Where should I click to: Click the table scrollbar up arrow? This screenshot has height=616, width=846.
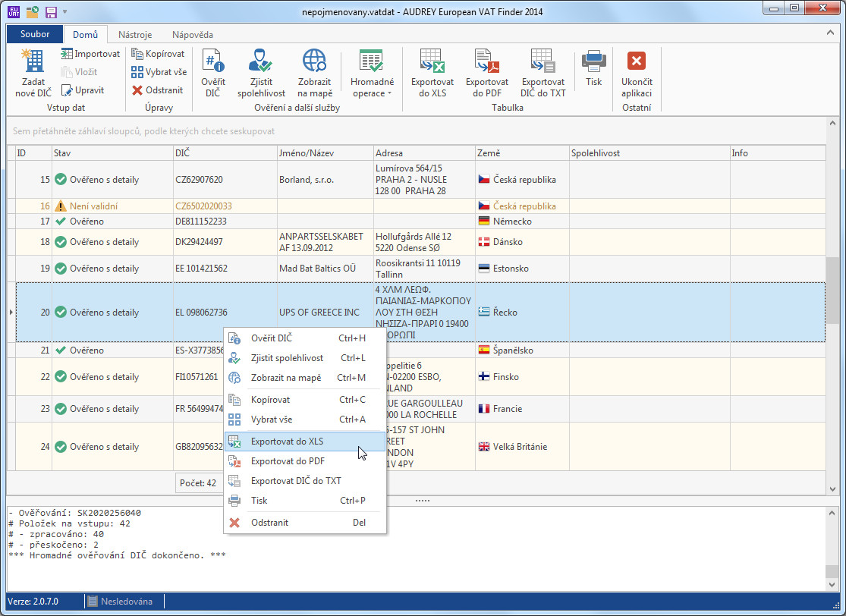[832, 123]
